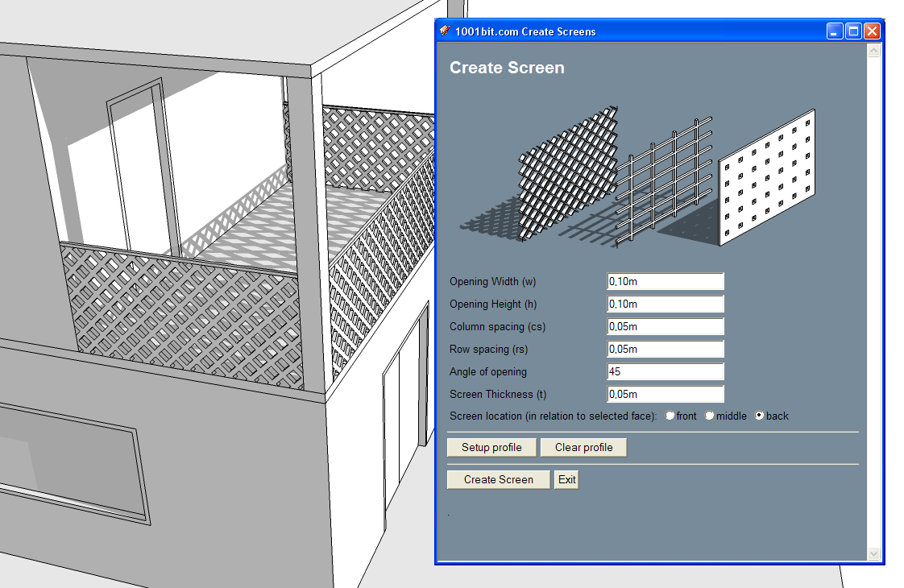Focus the Row spacing field
The height and width of the screenshot is (588, 904).
pos(666,349)
